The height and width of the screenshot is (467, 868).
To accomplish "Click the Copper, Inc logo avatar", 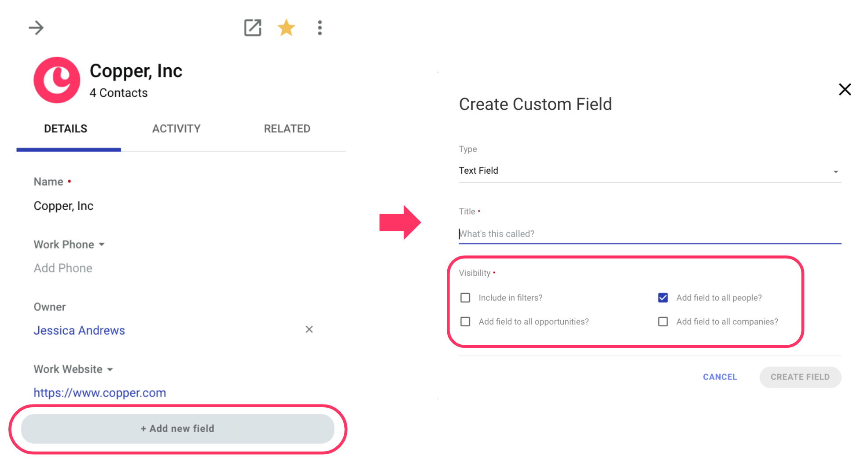I will [x=57, y=80].
